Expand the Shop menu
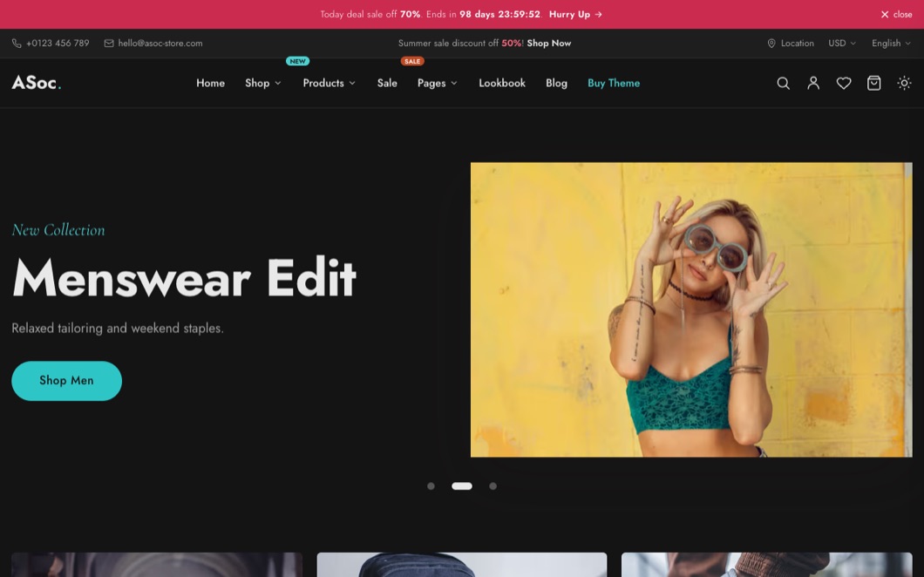 (263, 83)
